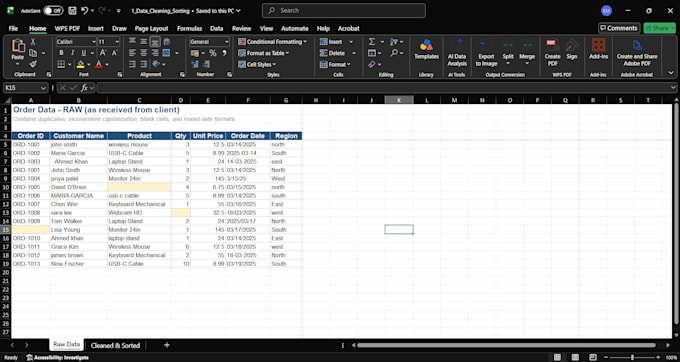Click the Save disk icon in title bar
The image size is (680, 362).
[x=72, y=10]
